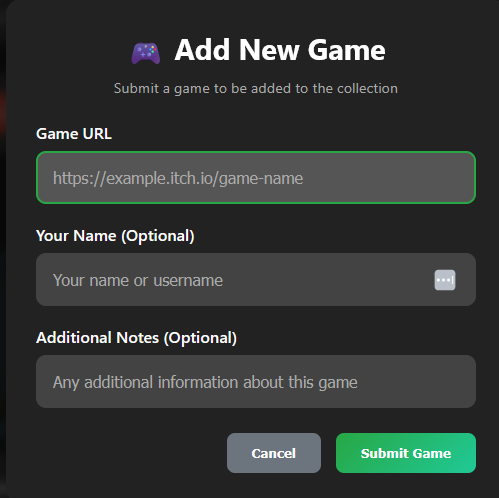
Task: Click the itch.io example placeholder URL text
Action: tap(178, 178)
